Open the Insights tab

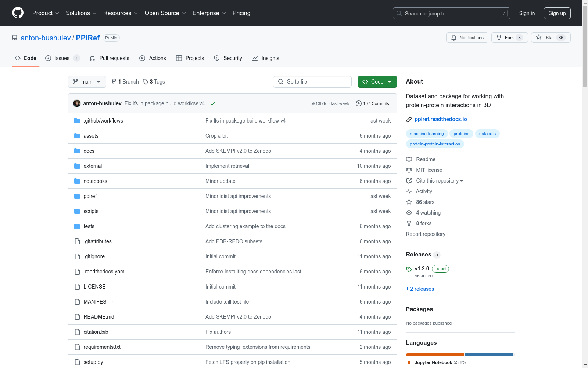point(265,58)
